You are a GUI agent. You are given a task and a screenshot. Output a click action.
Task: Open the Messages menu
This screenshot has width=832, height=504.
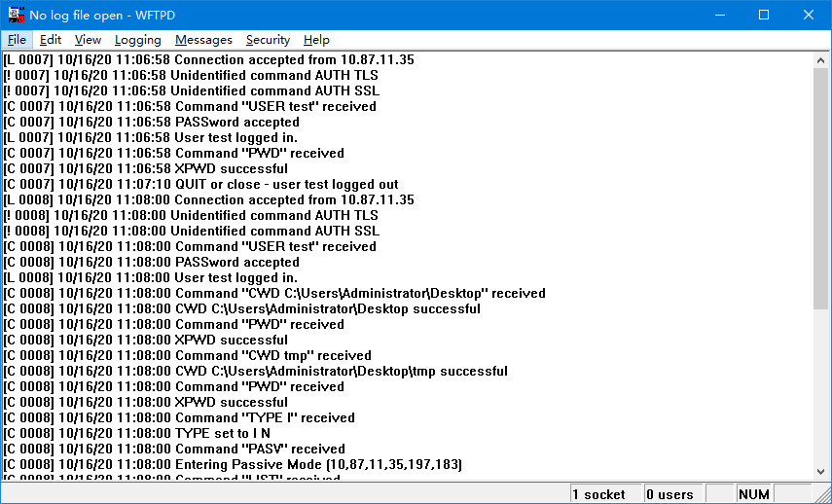pyautogui.click(x=203, y=40)
